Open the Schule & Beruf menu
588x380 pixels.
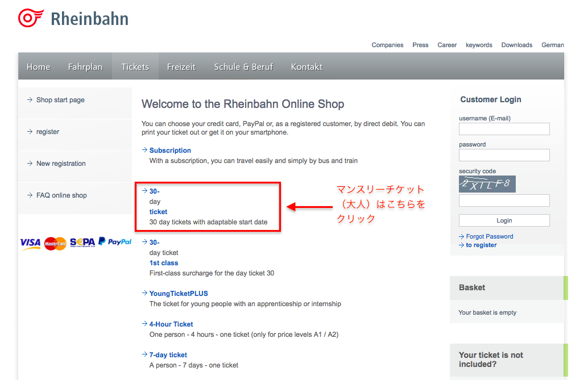click(244, 66)
